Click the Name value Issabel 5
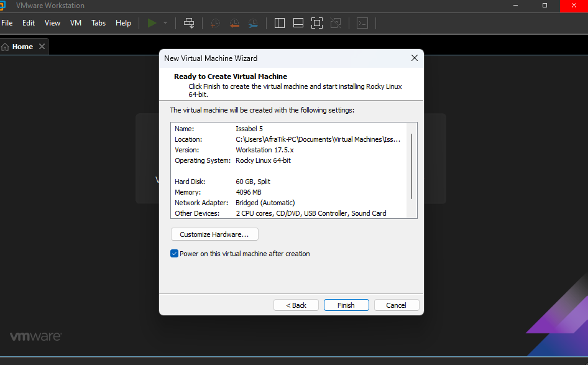 click(x=249, y=129)
